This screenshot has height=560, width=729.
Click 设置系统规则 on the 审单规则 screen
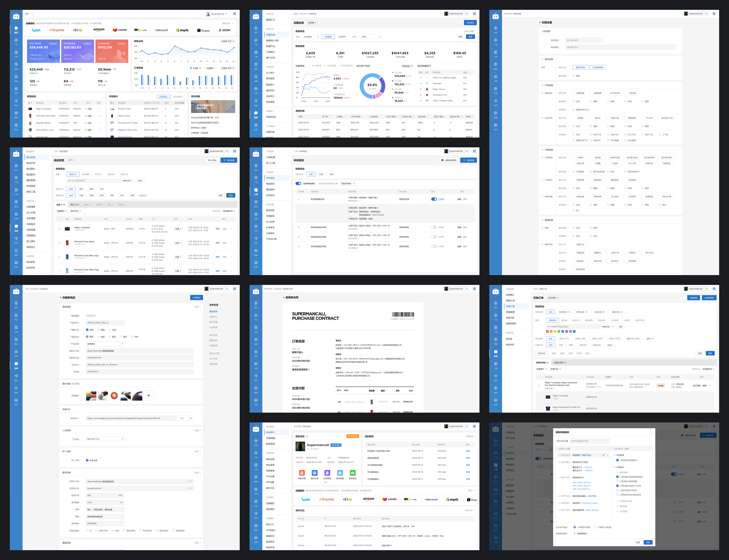449,160
